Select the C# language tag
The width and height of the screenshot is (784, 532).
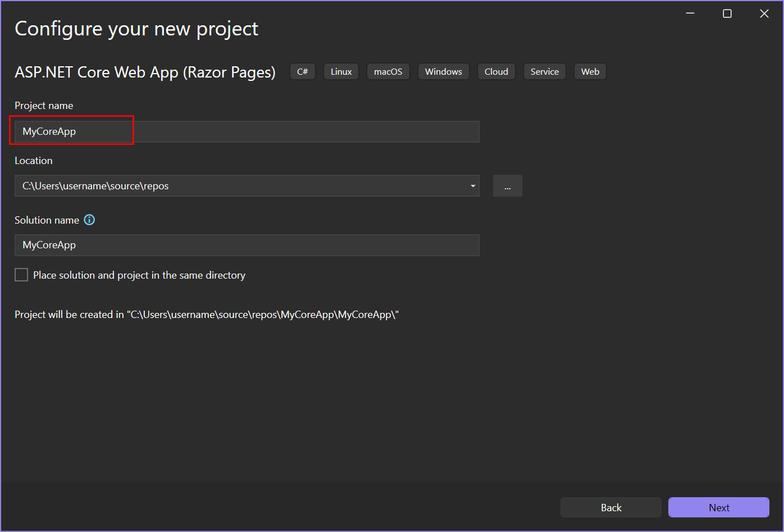pos(303,71)
